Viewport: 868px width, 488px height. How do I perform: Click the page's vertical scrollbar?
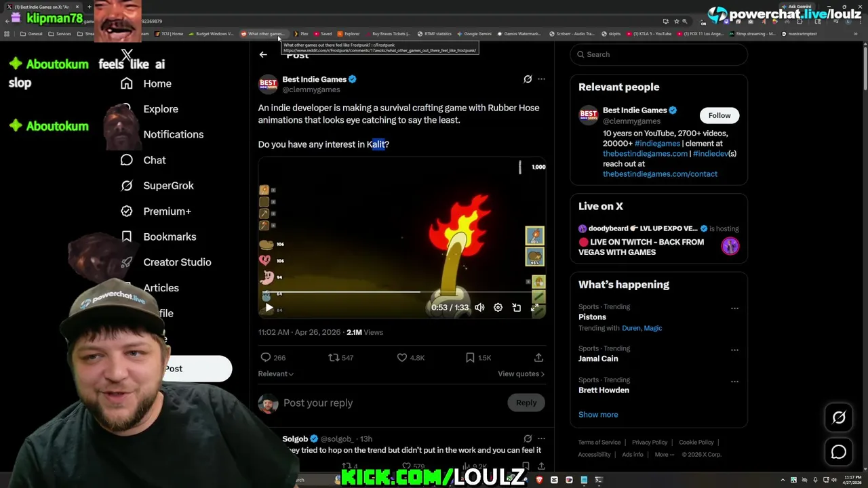(864, 68)
